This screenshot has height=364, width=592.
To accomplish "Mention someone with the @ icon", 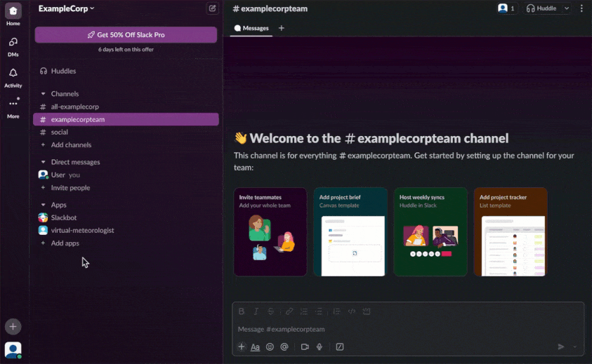I will [284, 346].
